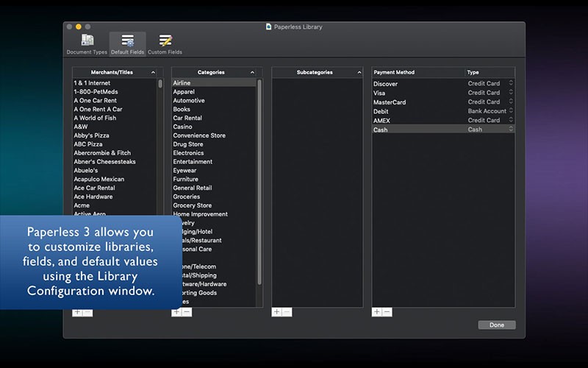This screenshot has width=588, height=368.
Task: Select merchant 'A World of Fish'
Action: [x=115, y=118]
